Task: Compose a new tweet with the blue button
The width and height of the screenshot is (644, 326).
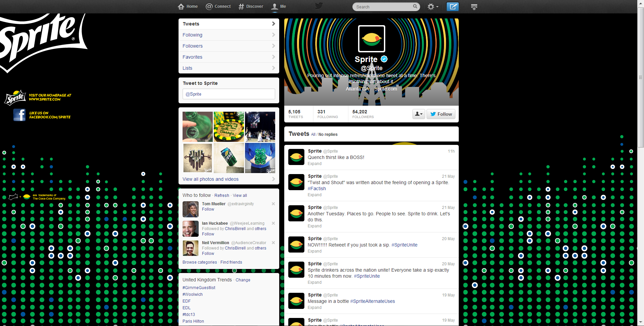Action: [x=453, y=7]
